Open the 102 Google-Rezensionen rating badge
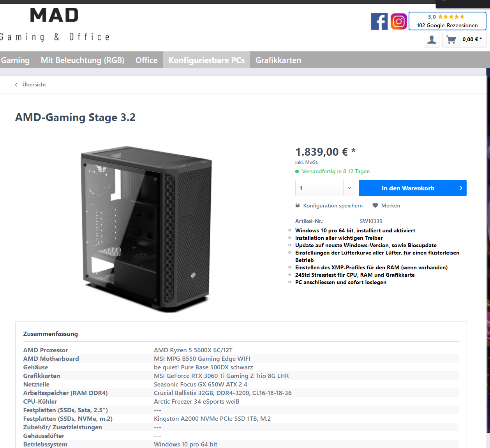 [447, 21]
